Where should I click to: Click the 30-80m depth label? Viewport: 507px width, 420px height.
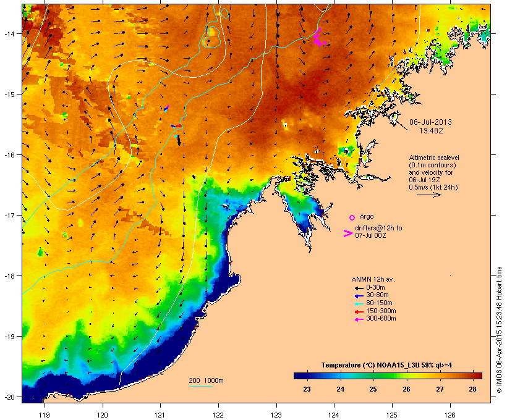point(377,295)
